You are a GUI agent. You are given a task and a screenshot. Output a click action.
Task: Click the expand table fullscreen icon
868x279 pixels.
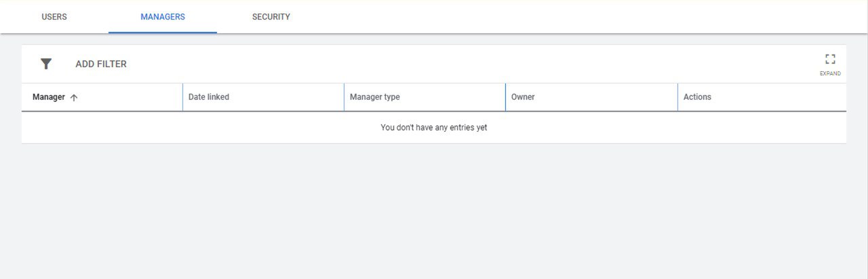click(830, 59)
